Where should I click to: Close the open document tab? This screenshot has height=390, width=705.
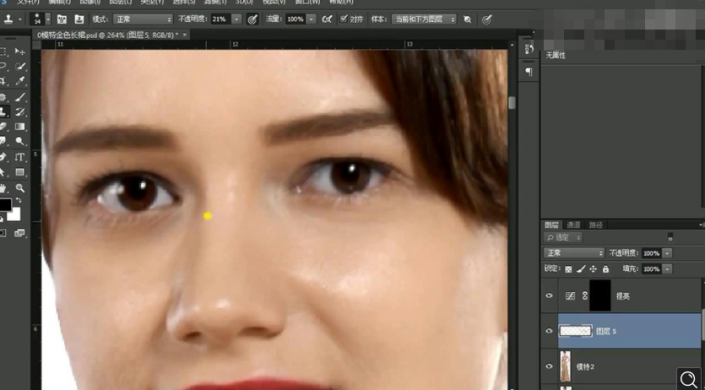pyautogui.click(x=184, y=35)
